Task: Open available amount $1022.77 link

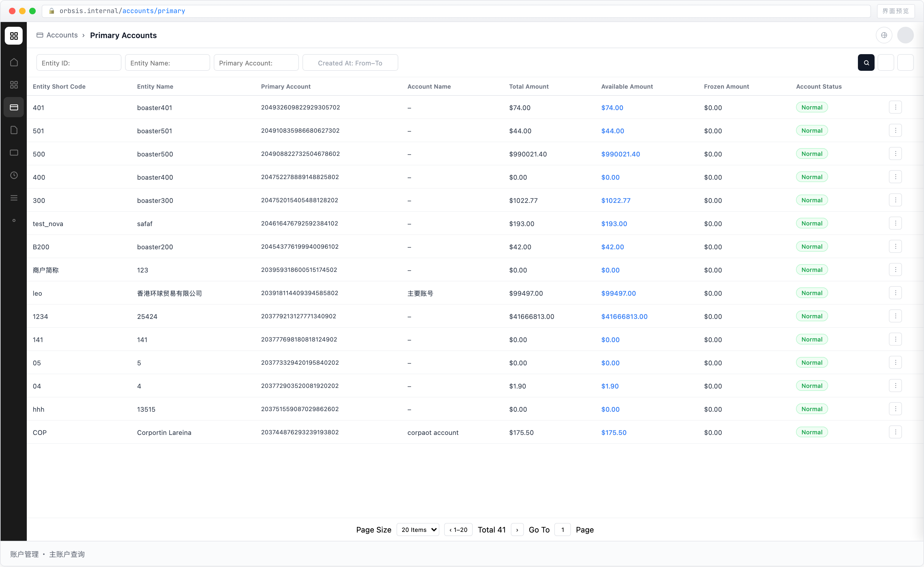Action: (x=616, y=201)
